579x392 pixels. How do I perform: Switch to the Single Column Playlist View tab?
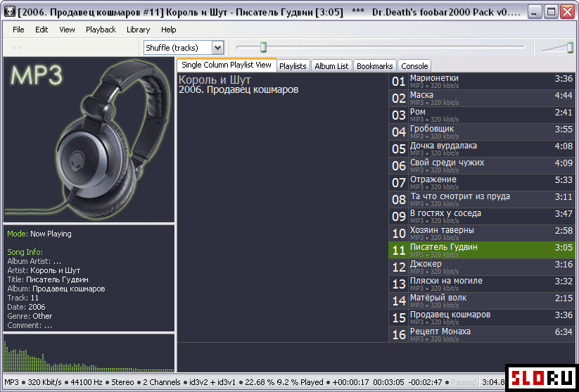tap(227, 65)
